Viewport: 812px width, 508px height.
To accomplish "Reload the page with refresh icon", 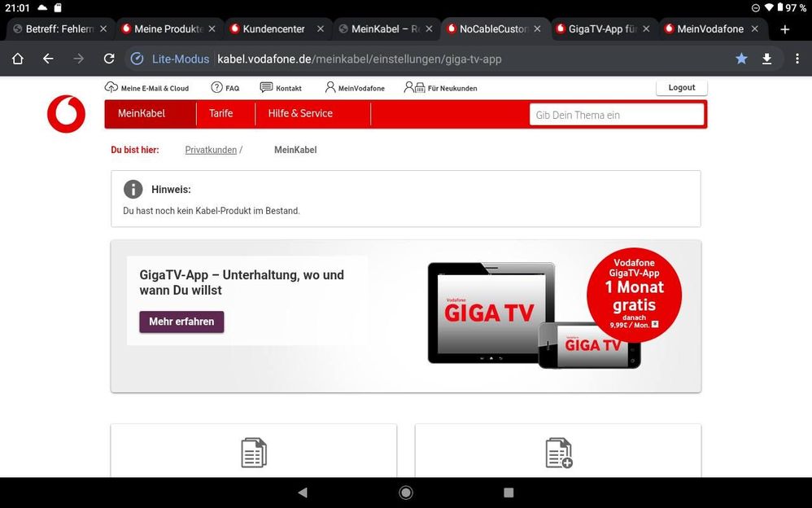I will click(x=109, y=59).
